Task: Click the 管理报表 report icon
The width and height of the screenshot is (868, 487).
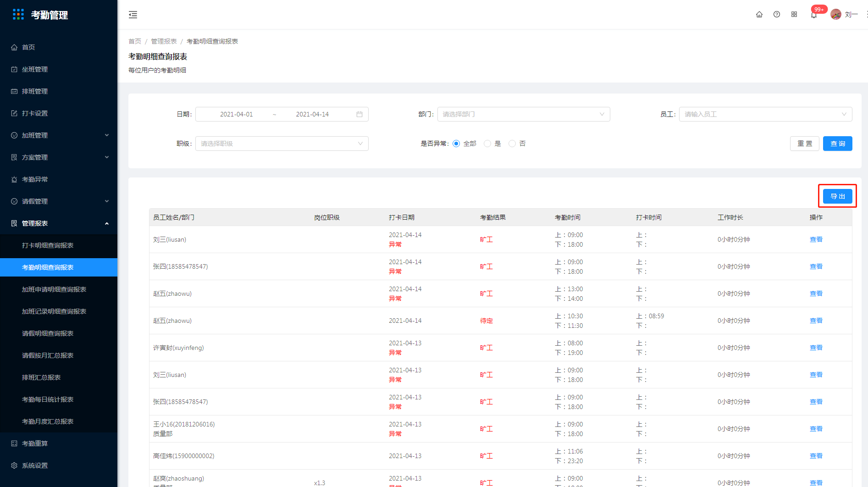Action: coord(14,223)
